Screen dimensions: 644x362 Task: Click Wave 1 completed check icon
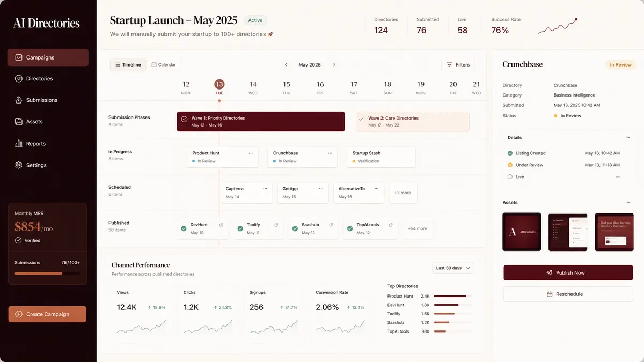click(x=184, y=119)
